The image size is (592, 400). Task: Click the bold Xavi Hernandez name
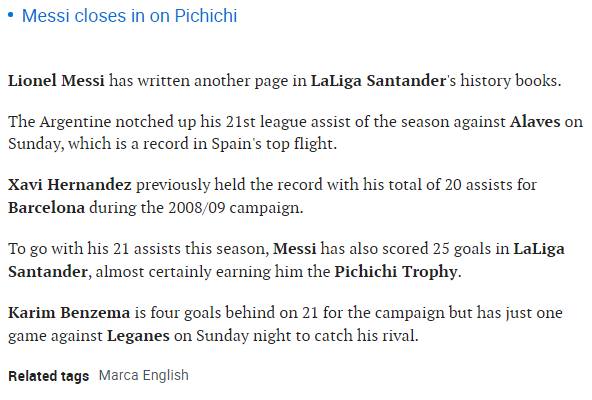click(x=70, y=185)
